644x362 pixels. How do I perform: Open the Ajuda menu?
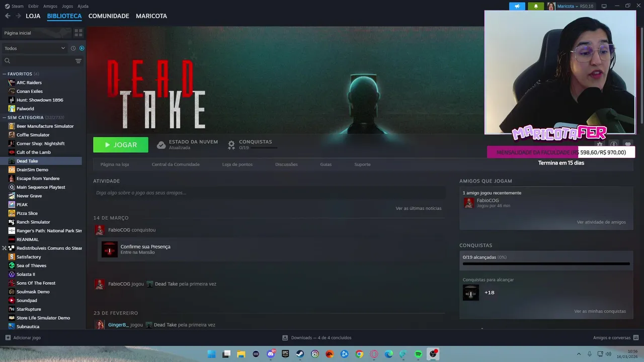pyautogui.click(x=83, y=6)
